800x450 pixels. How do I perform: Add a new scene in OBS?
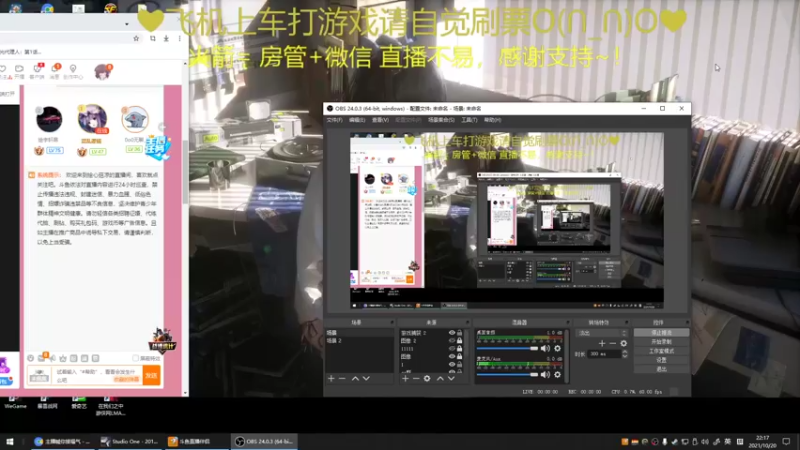331,379
